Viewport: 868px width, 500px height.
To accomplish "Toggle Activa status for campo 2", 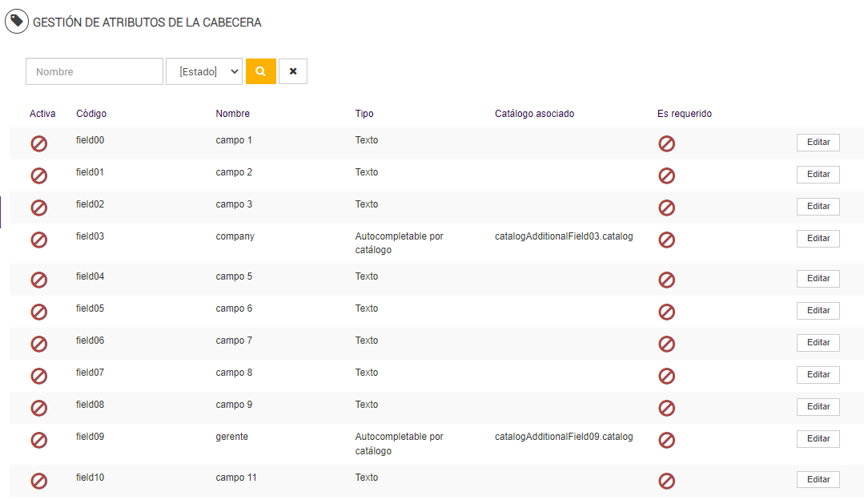I will click(38, 176).
